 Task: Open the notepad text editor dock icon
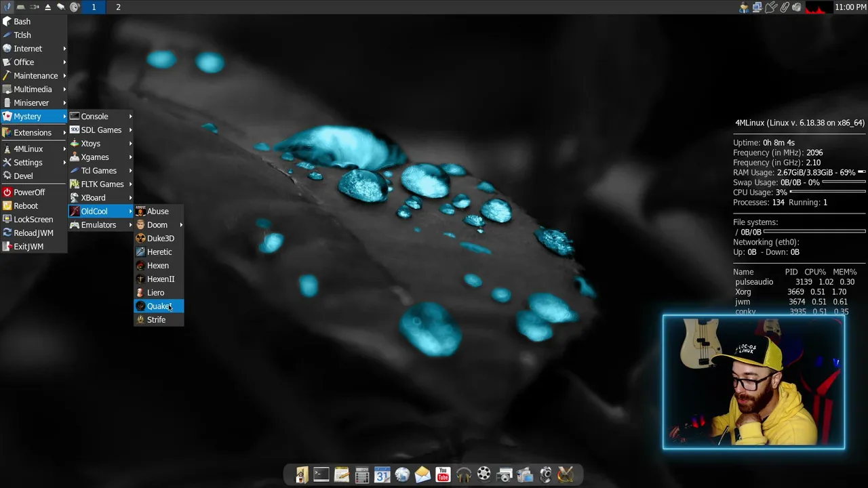click(x=342, y=475)
